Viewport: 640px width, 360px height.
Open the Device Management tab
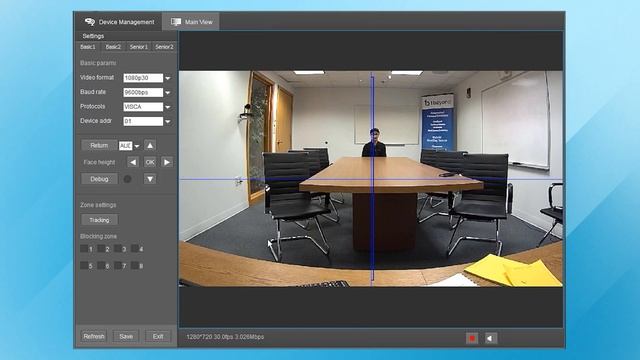point(119,22)
